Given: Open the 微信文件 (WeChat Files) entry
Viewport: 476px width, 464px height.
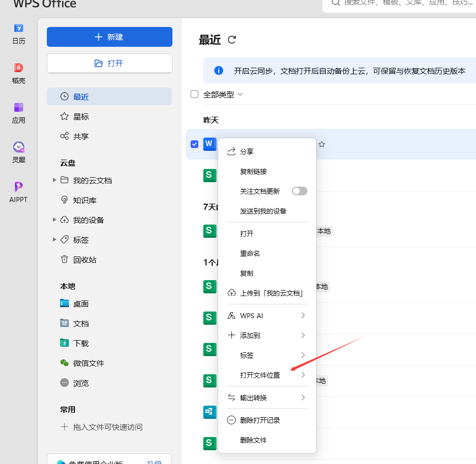Looking at the screenshot, I should click(x=89, y=363).
